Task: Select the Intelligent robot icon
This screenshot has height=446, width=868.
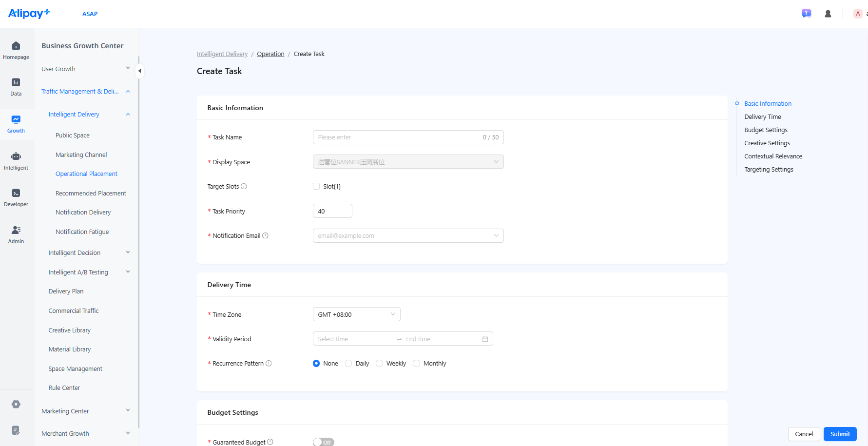Action: click(x=16, y=156)
